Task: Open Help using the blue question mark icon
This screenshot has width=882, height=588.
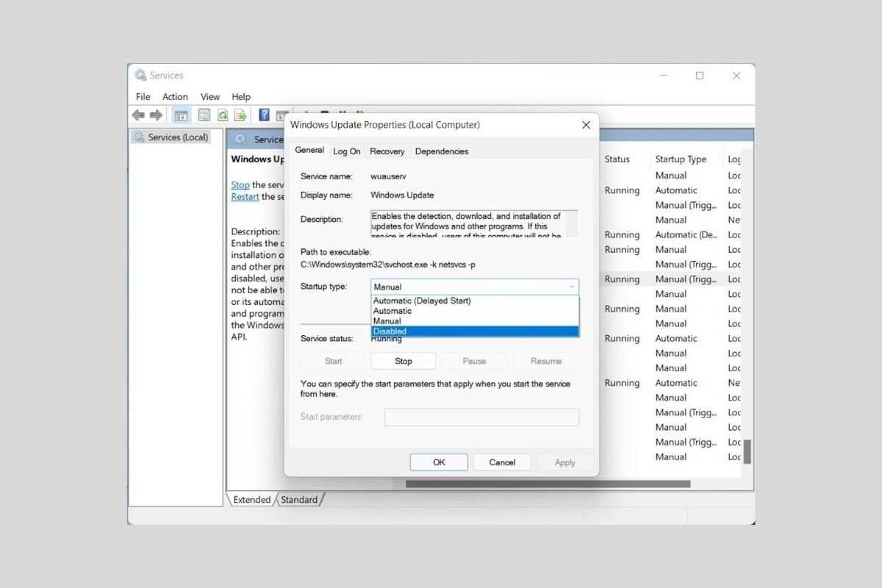Action: pos(264,115)
